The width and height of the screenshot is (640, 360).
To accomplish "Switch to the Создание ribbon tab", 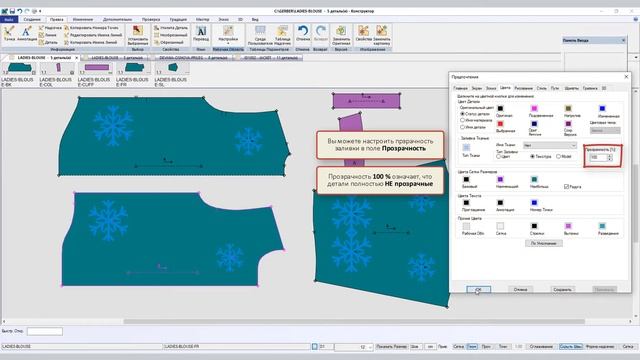I will 32,19.
